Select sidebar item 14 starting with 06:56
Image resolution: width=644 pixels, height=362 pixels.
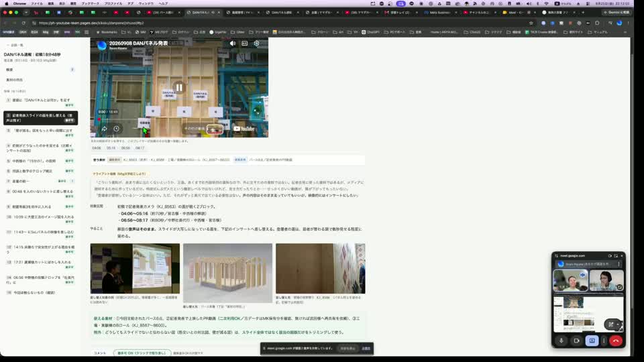40,280
